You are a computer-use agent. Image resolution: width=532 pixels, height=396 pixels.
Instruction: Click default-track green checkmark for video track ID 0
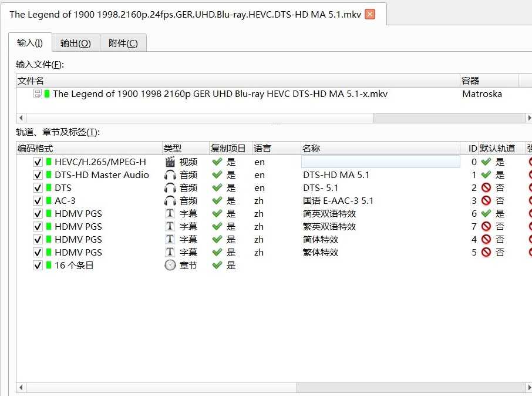pos(486,162)
